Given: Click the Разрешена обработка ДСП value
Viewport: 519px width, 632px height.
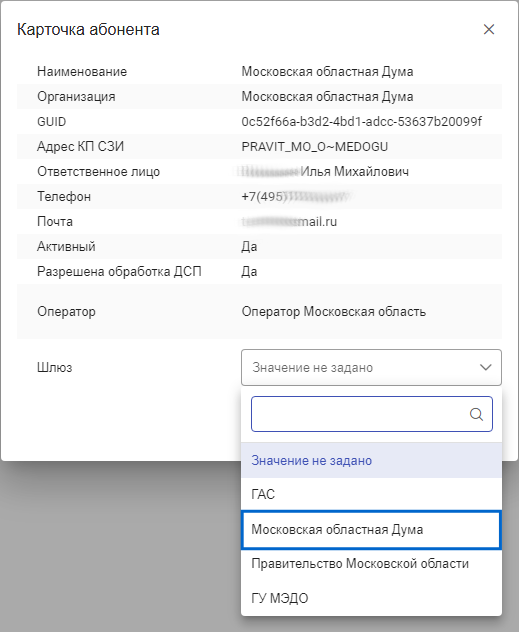Looking at the screenshot, I should [x=249, y=271].
